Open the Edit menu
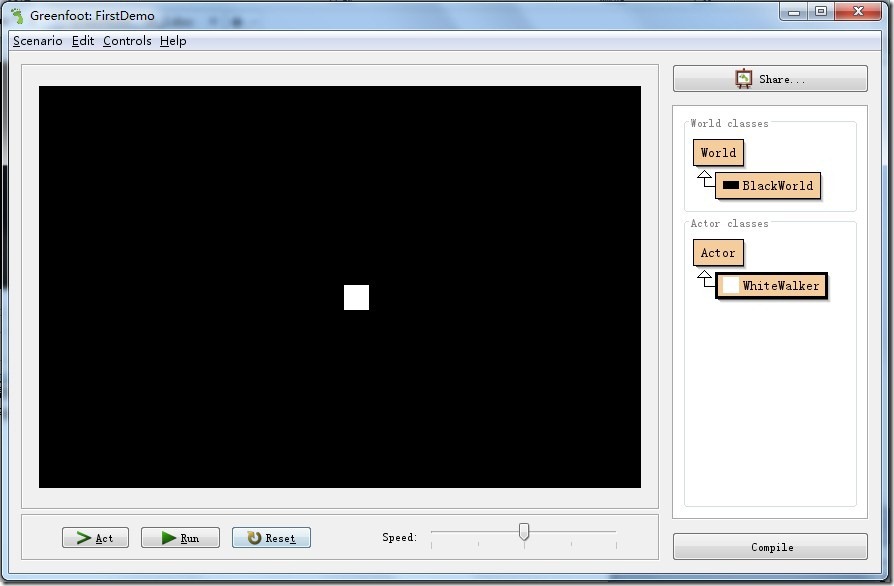The height and width of the screenshot is (586, 894). click(x=83, y=41)
